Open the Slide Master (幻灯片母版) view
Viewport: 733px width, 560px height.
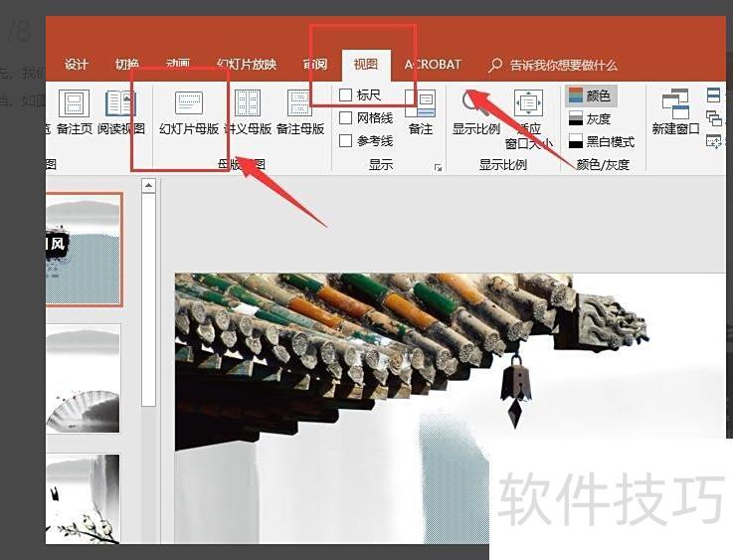click(x=189, y=113)
